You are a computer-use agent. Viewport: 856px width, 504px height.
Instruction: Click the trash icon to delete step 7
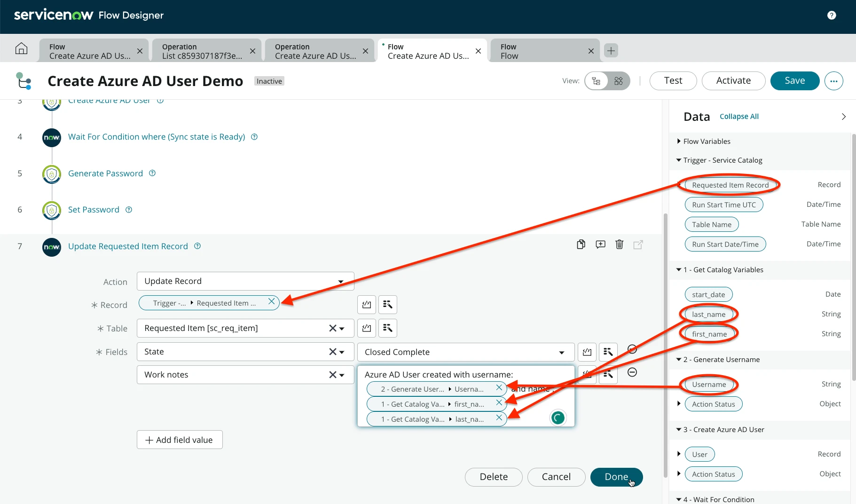pos(619,244)
